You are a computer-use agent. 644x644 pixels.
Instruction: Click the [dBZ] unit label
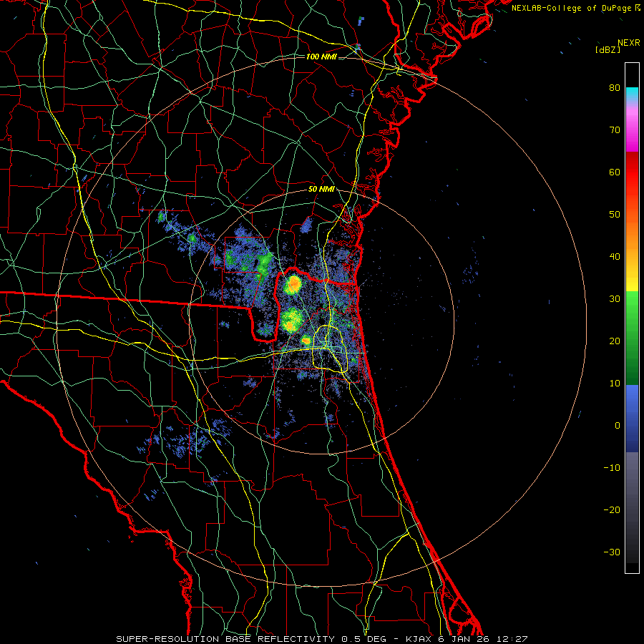click(x=608, y=49)
